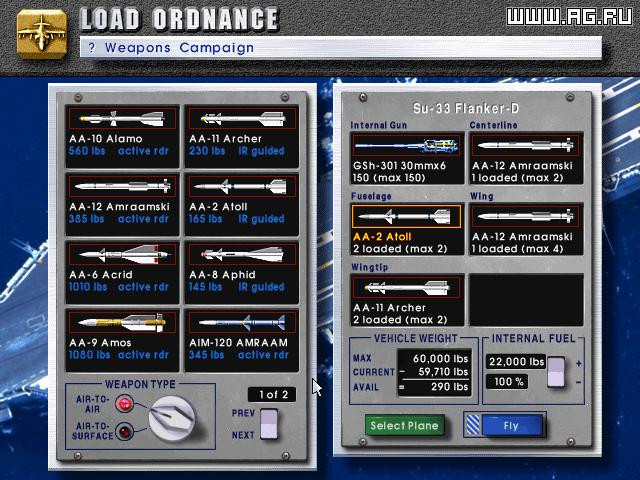This screenshot has width=640, height=480.
Task: Click the Fuselage AA-2 Atoll slot image
Action: tap(407, 216)
